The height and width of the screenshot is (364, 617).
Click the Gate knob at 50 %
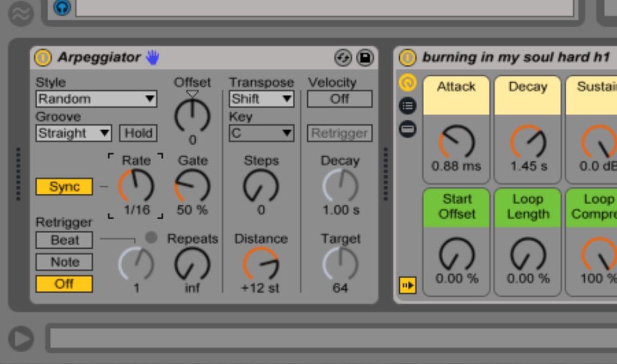pyautogui.click(x=192, y=186)
